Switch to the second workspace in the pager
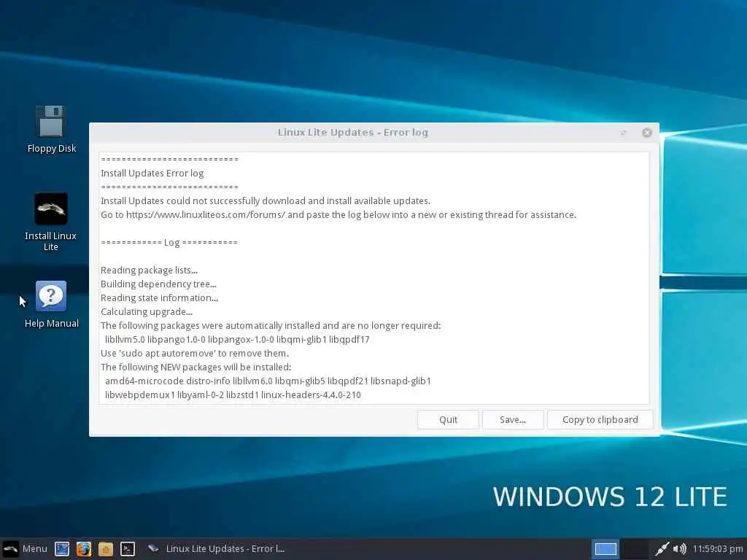 tap(634, 549)
